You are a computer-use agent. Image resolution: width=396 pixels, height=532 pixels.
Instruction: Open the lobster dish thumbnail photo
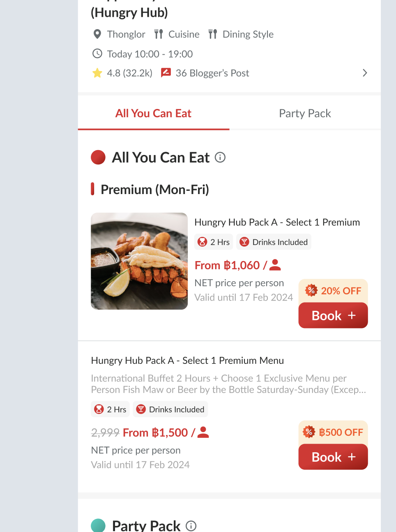139,261
